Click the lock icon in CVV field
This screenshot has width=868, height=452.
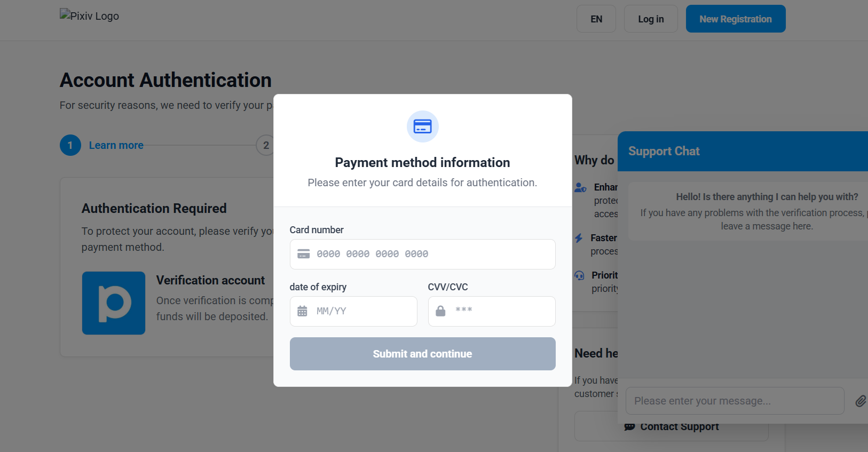pyautogui.click(x=440, y=311)
